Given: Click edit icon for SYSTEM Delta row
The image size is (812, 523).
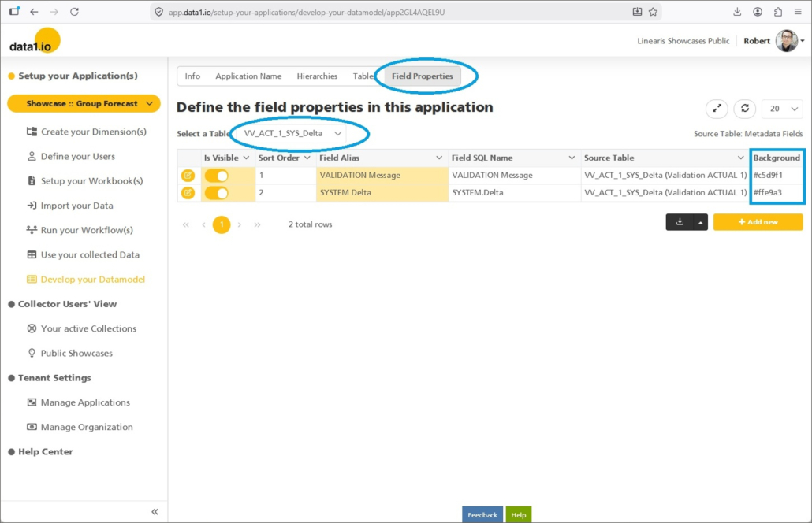Looking at the screenshot, I should click(188, 193).
